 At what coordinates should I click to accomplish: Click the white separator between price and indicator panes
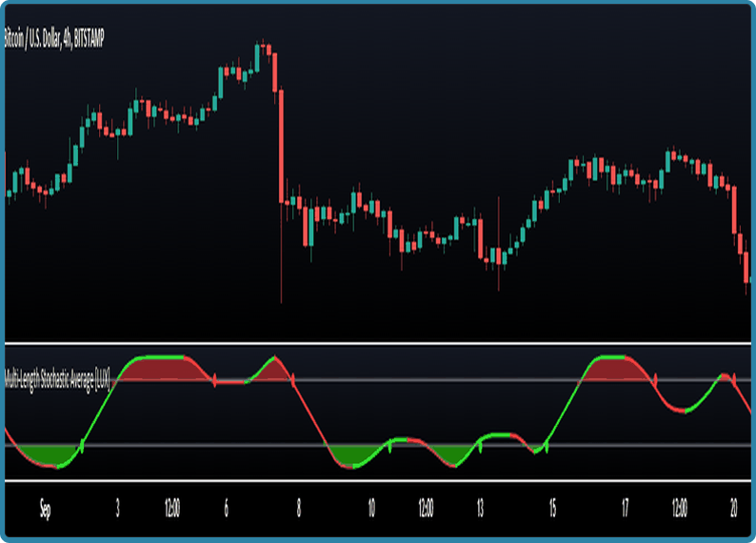pyautogui.click(x=378, y=343)
